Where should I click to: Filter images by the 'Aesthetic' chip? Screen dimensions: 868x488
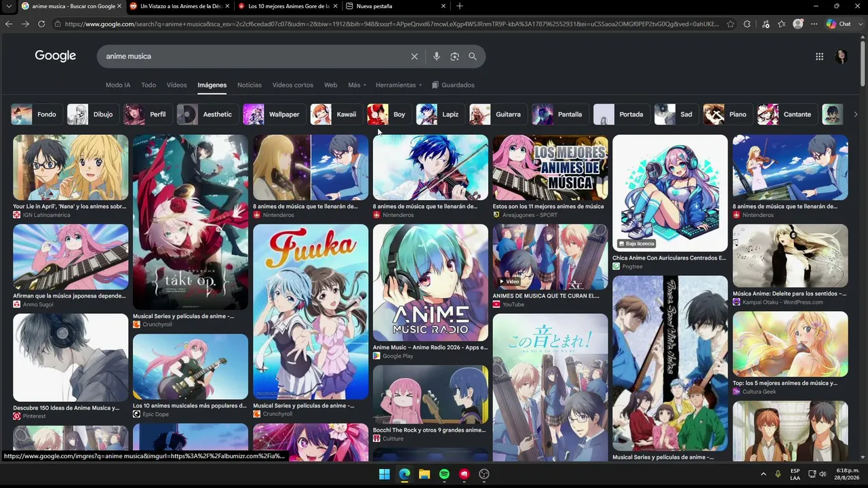point(208,115)
